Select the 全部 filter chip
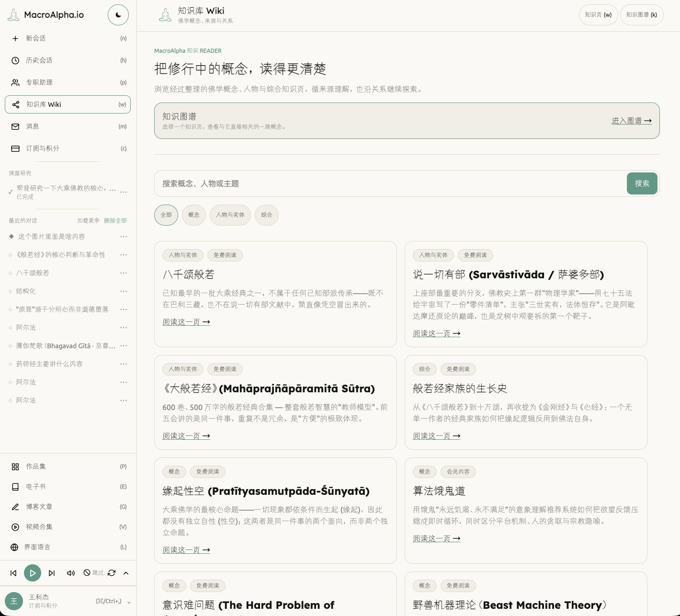The width and height of the screenshot is (680, 616). click(166, 215)
